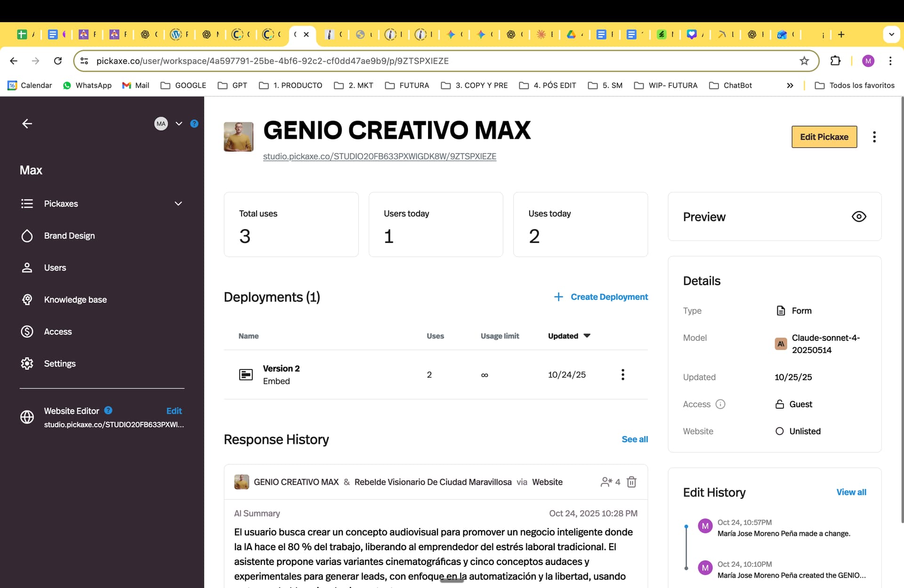
Task: Go to the Users sidebar section
Action: (x=55, y=267)
